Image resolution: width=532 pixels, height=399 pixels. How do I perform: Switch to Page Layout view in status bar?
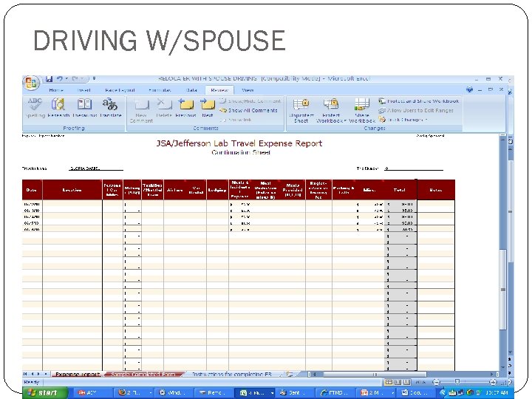398,383
